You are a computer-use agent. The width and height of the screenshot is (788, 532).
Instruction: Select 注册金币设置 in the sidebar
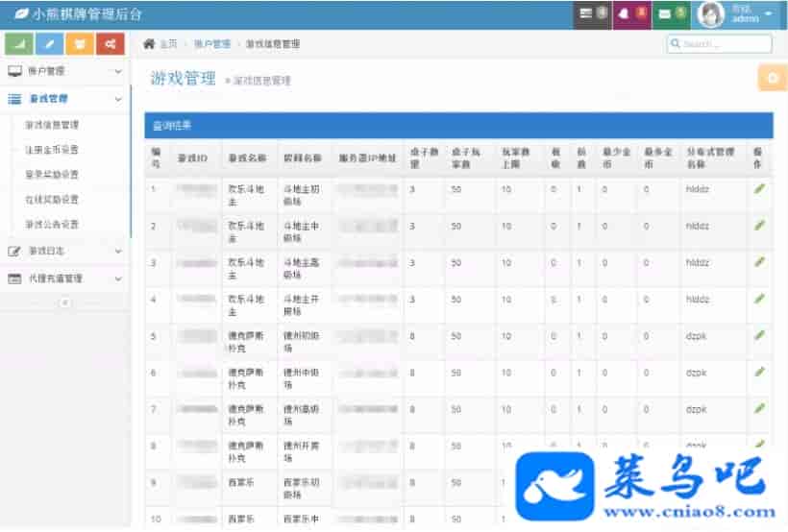52,150
